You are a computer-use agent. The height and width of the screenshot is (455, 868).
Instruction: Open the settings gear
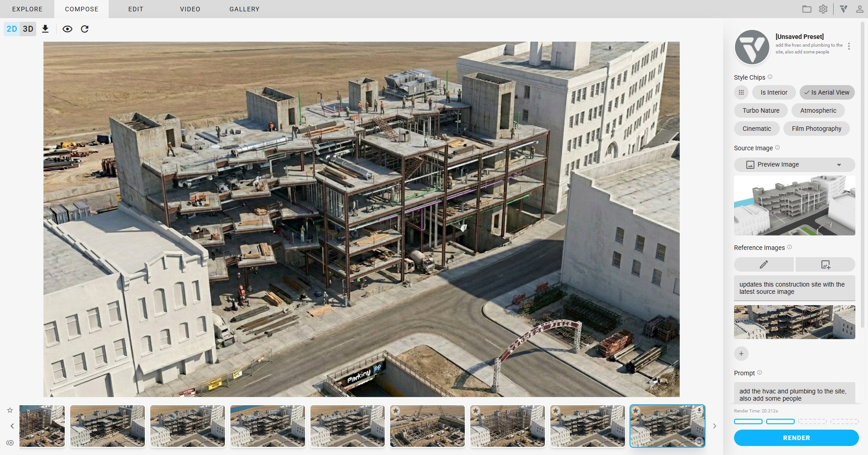(823, 9)
